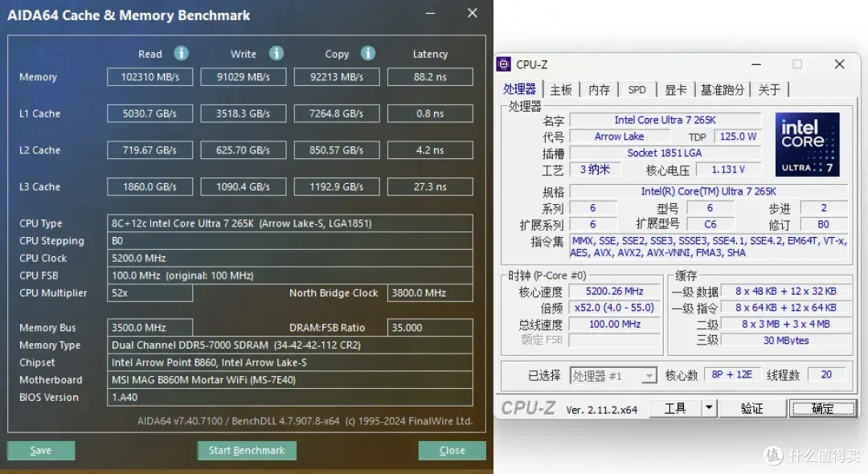Switch to the 主板 tab in CPU-Z
This screenshot has height=474, width=868.
point(561,90)
